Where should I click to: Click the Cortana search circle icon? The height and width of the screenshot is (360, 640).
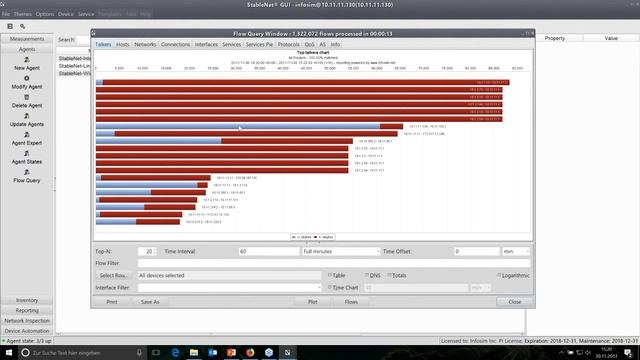tap(25, 352)
